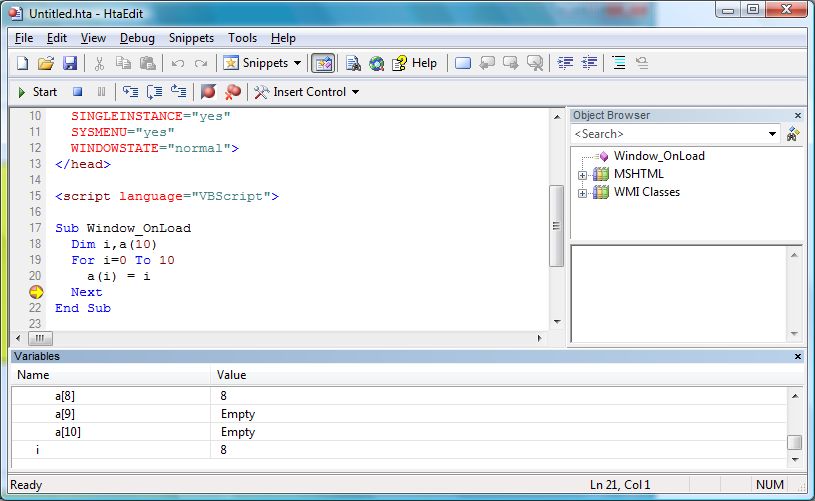Select the a[8] variable row

coord(399,396)
